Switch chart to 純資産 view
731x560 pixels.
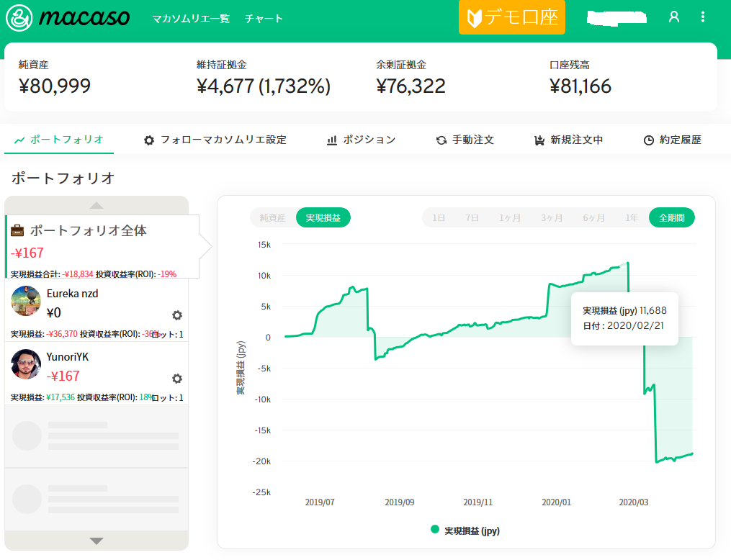[273, 217]
